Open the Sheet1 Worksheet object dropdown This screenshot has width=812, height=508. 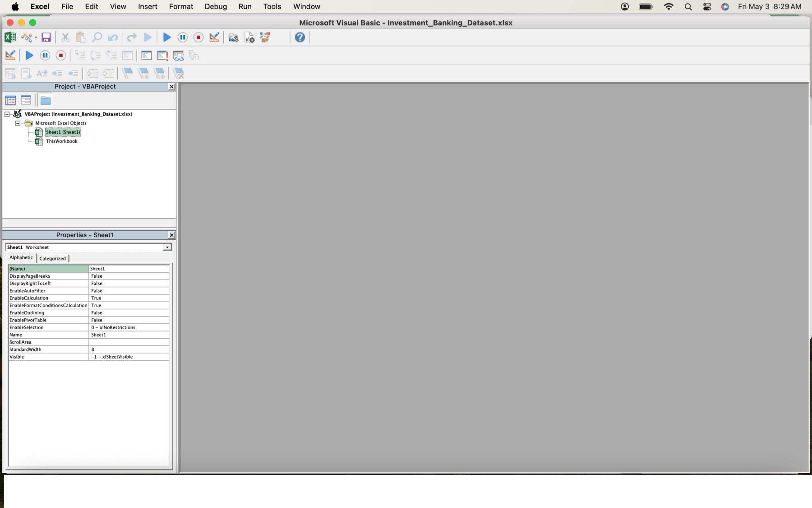[x=167, y=247]
